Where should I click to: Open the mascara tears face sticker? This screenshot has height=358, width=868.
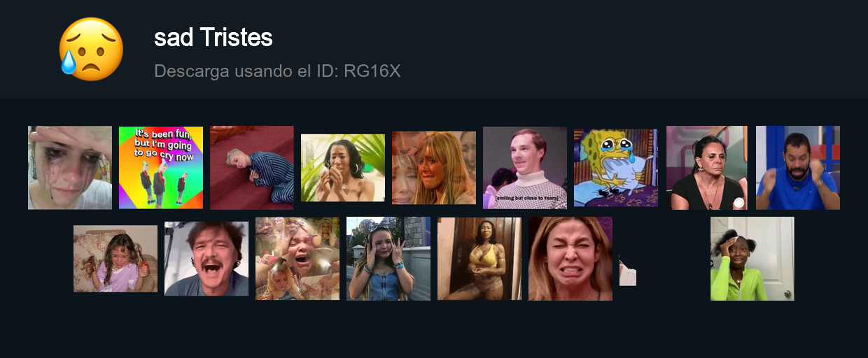pyautogui.click(x=70, y=168)
